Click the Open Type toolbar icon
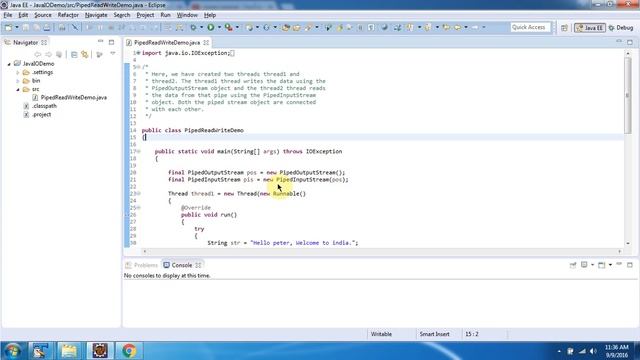 tap(286, 27)
